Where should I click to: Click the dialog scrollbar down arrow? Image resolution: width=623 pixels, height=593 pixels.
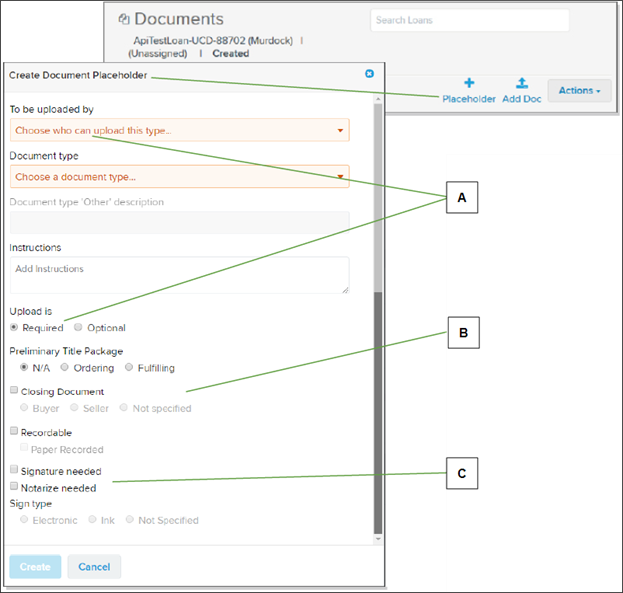(378, 539)
